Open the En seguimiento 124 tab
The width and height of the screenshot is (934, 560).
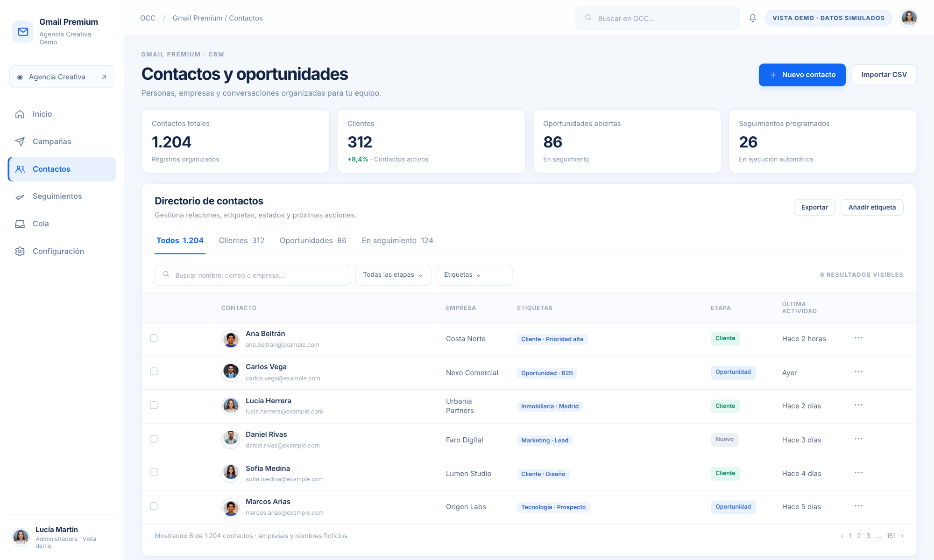pyautogui.click(x=397, y=241)
